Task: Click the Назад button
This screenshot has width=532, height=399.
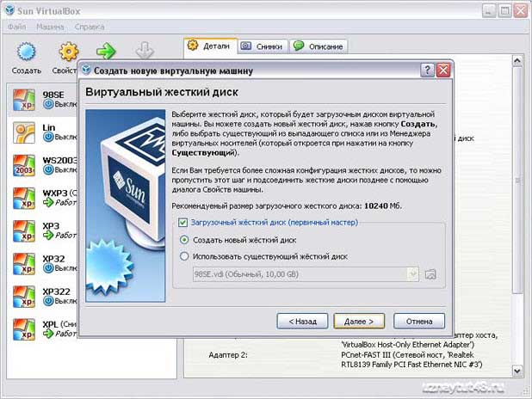Action: (302, 321)
